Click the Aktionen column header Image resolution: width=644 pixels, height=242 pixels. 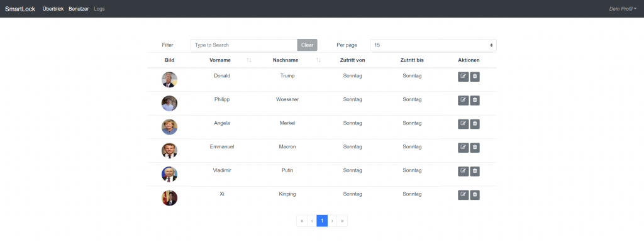[469, 60]
